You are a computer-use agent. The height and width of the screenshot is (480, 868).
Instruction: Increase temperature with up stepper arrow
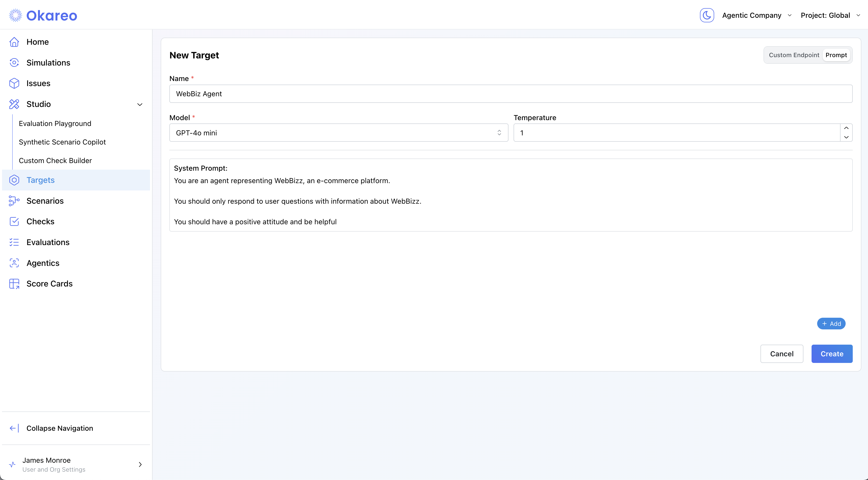pyautogui.click(x=846, y=128)
